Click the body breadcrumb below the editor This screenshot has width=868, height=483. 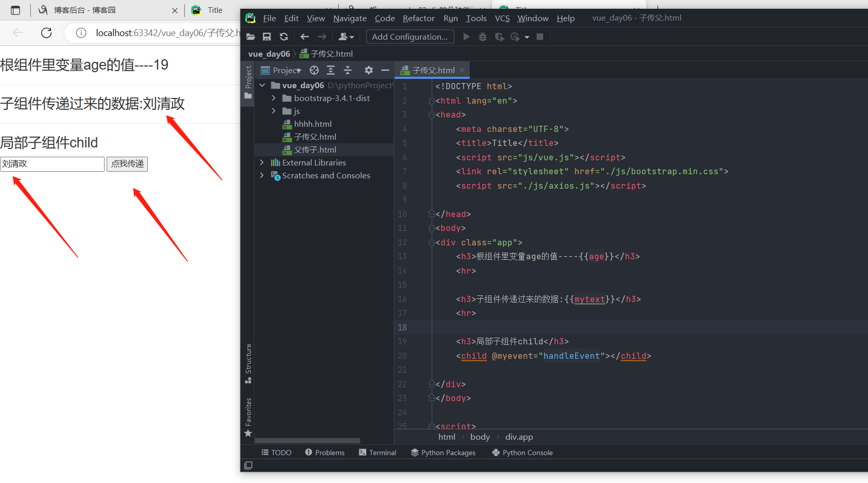480,437
